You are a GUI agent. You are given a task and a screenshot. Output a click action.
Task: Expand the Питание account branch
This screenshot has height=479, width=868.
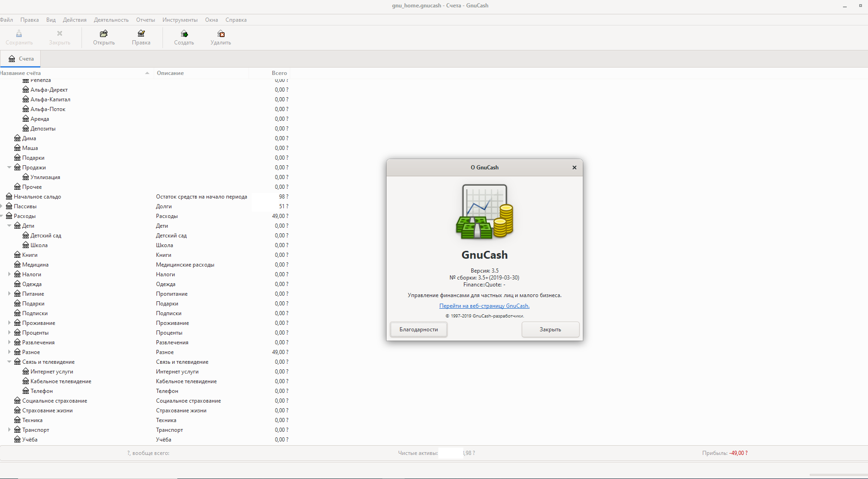click(9, 294)
